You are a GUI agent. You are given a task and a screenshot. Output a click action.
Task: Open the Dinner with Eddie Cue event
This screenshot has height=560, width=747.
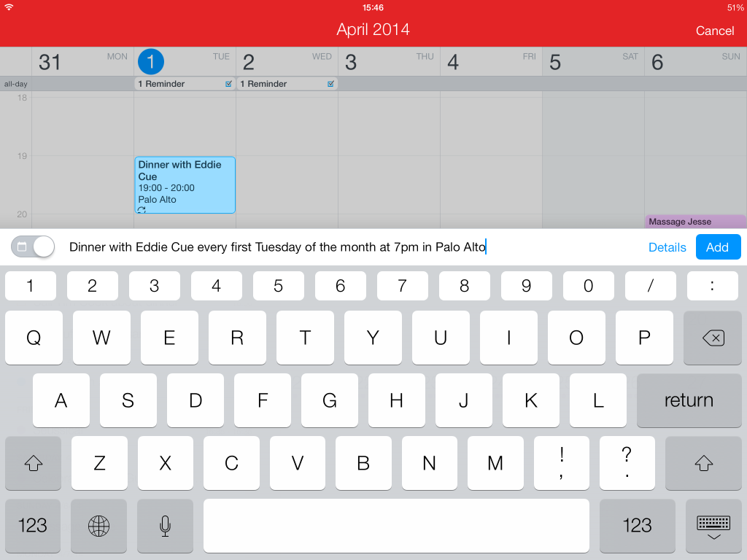pyautogui.click(x=185, y=184)
